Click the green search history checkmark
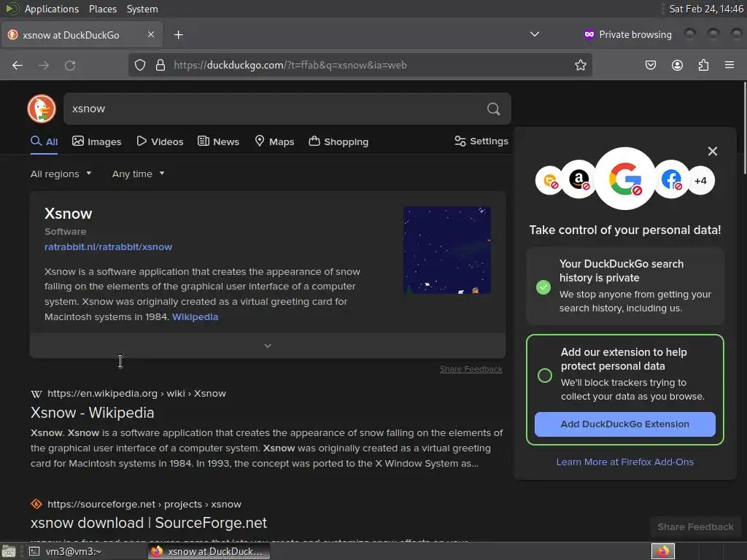 click(x=543, y=287)
